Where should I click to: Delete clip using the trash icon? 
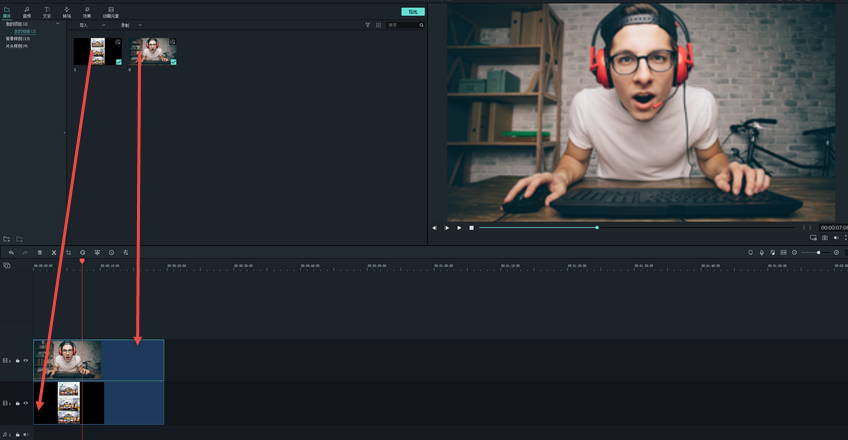(x=40, y=252)
